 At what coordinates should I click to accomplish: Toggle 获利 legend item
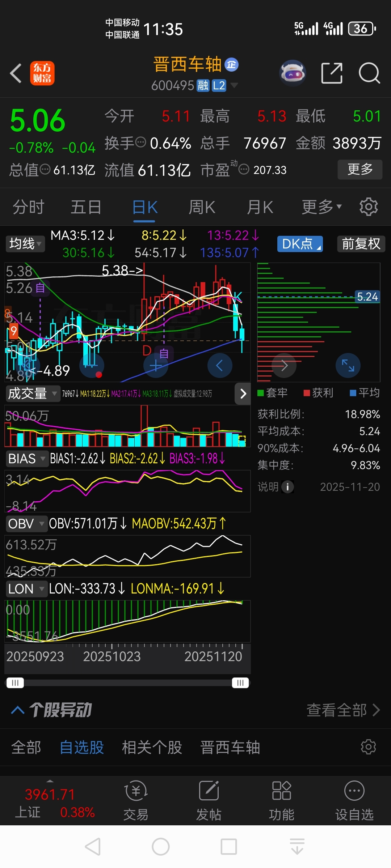(x=319, y=393)
